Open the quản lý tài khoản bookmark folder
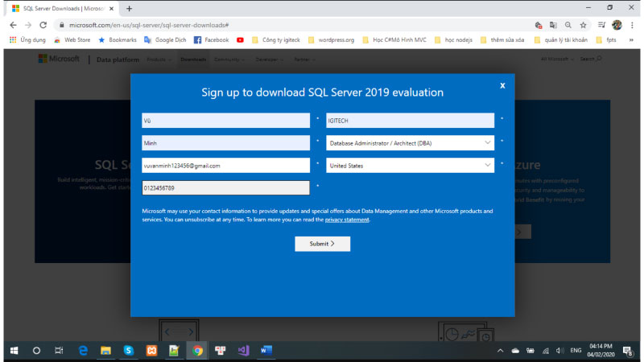644x362 pixels. click(x=561, y=39)
